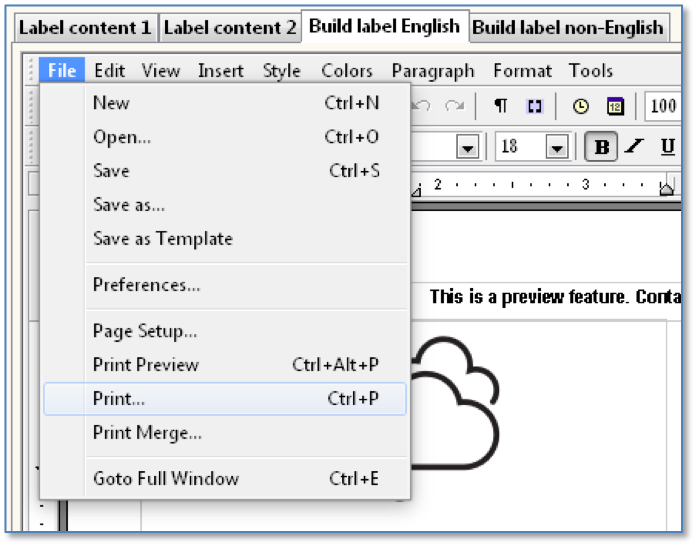The width and height of the screenshot is (695, 545).
Task: Open Preferences... from the menu
Action: (x=225, y=285)
